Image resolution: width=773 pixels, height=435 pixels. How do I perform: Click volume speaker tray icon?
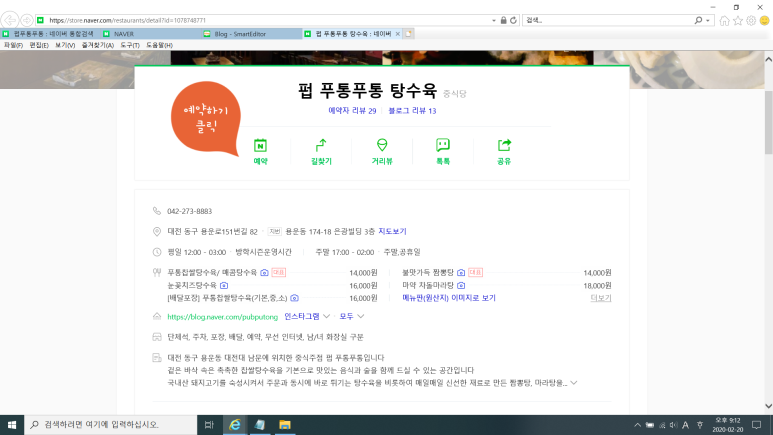673,425
